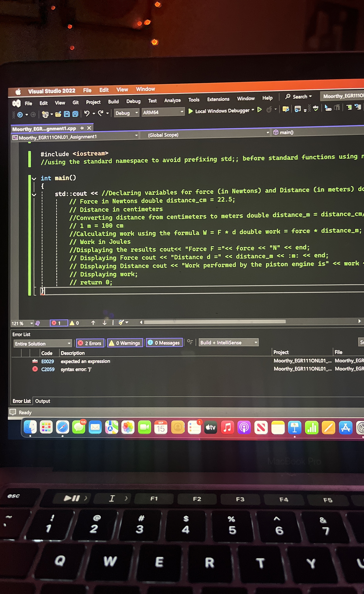
Task: Switch to the Output tab
Action: pos(43,401)
